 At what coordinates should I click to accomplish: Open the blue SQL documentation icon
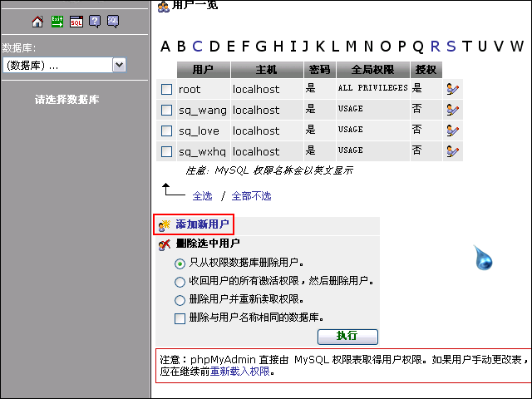click(x=113, y=22)
